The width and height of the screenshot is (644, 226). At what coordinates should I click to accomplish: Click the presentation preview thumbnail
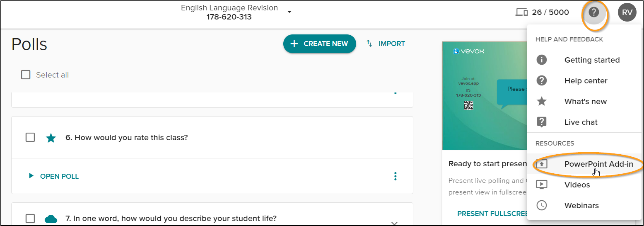[485, 96]
